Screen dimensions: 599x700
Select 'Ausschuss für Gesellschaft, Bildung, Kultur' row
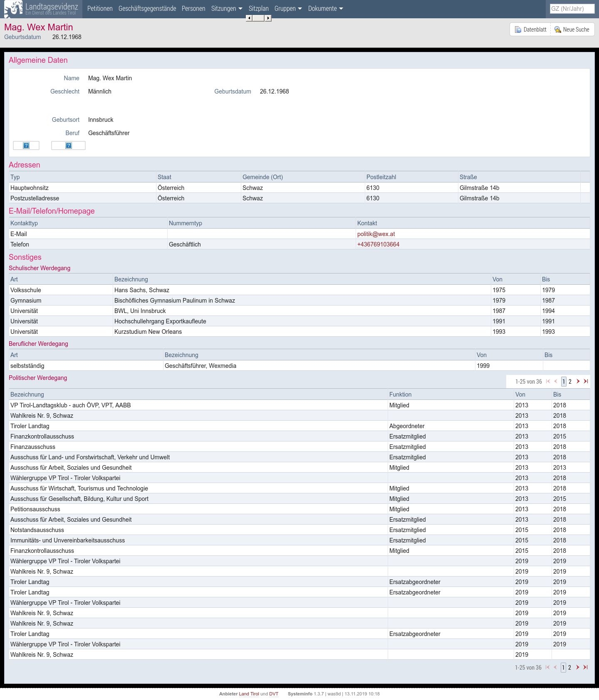[x=299, y=499]
